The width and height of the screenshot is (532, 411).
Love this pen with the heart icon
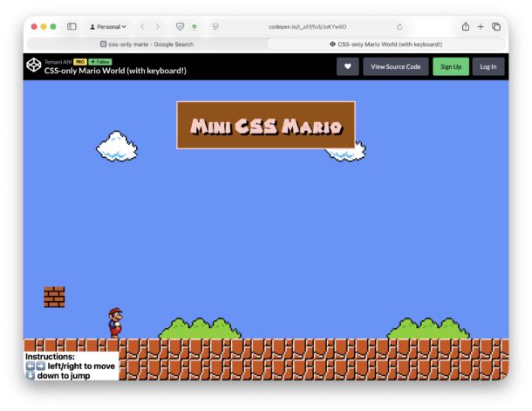pyautogui.click(x=347, y=66)
